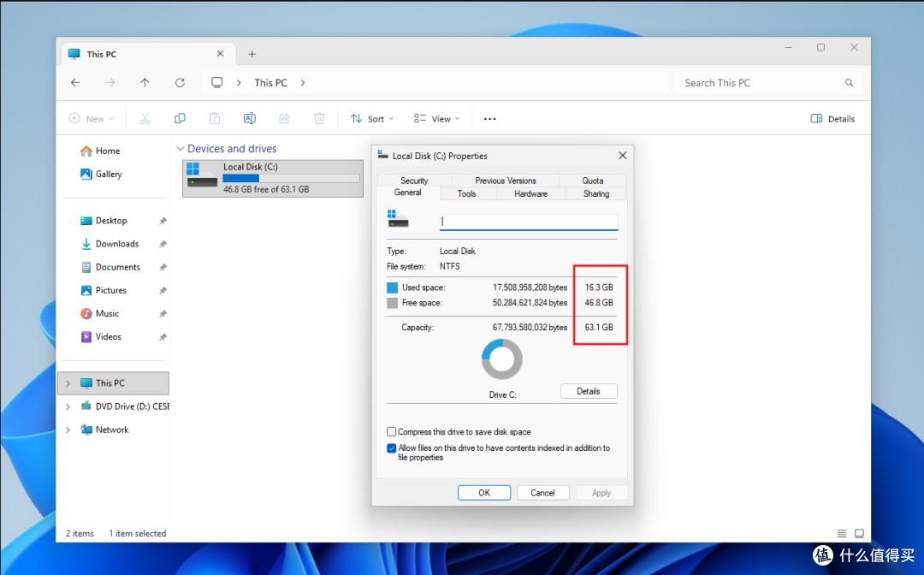Open Documents folder in sidebar
This screenshot has width=924, height=575.
pyautogui.click(x=117, y=268)
